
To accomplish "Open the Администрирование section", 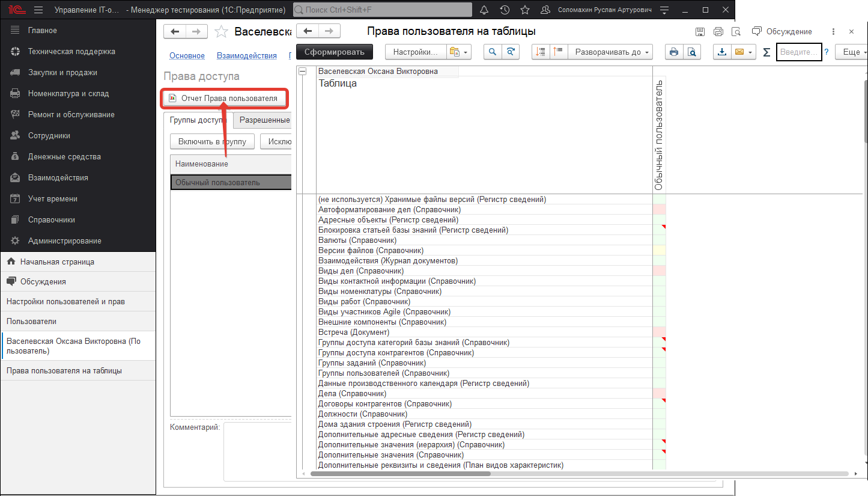I will [x=64, y=240].
